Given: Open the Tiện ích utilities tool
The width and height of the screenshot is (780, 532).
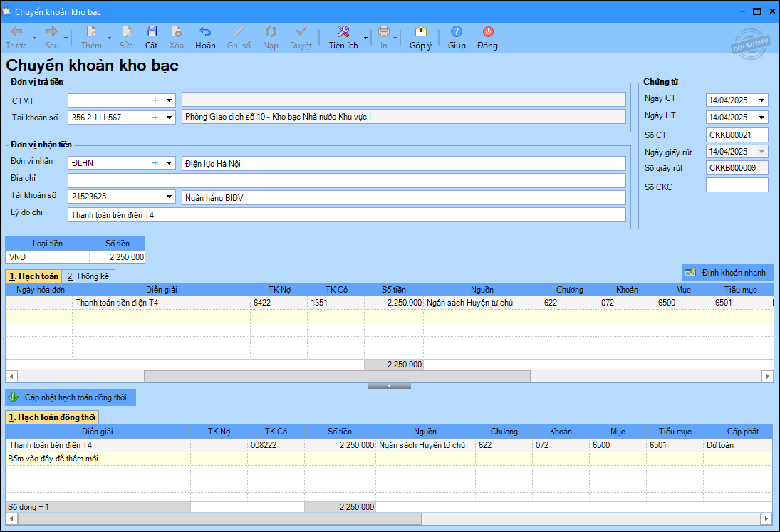Looking at the screenshot, I should (343, 38).
